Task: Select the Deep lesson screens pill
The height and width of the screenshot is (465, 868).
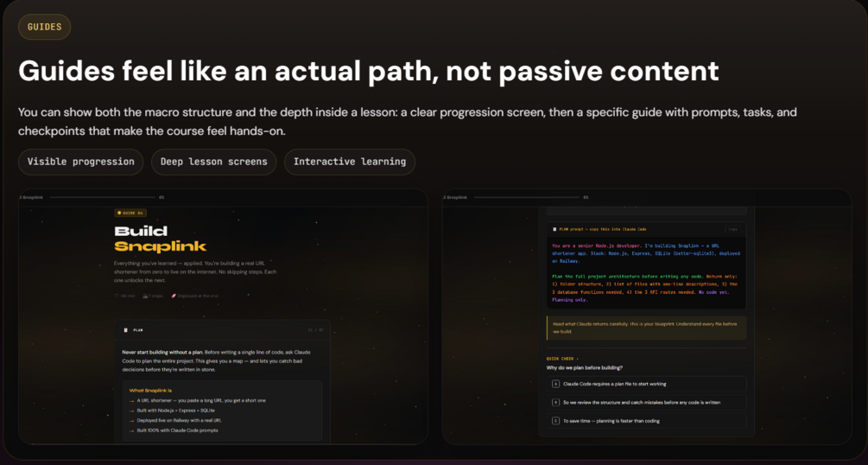Action: [213, 162]
